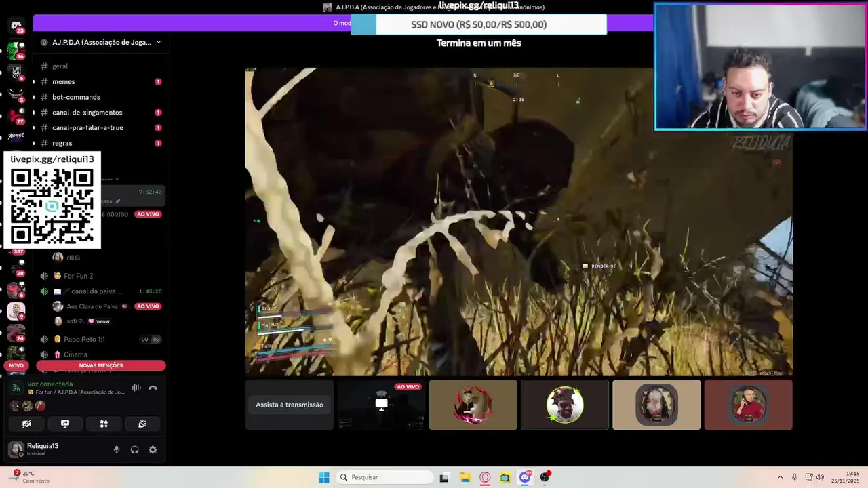Open LEGACY server with 6 badge
This screenshot has height=488, width=868.
[x=16, y=72]
